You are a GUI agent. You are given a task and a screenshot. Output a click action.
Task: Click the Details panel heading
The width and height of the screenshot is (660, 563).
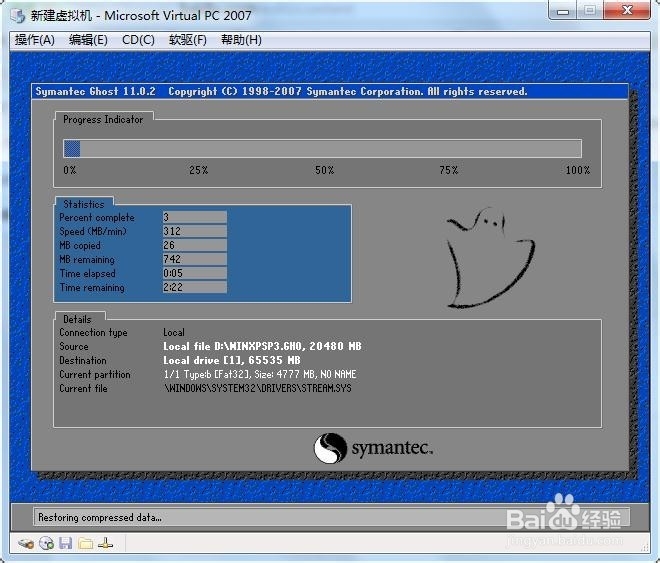click(77, 319)
